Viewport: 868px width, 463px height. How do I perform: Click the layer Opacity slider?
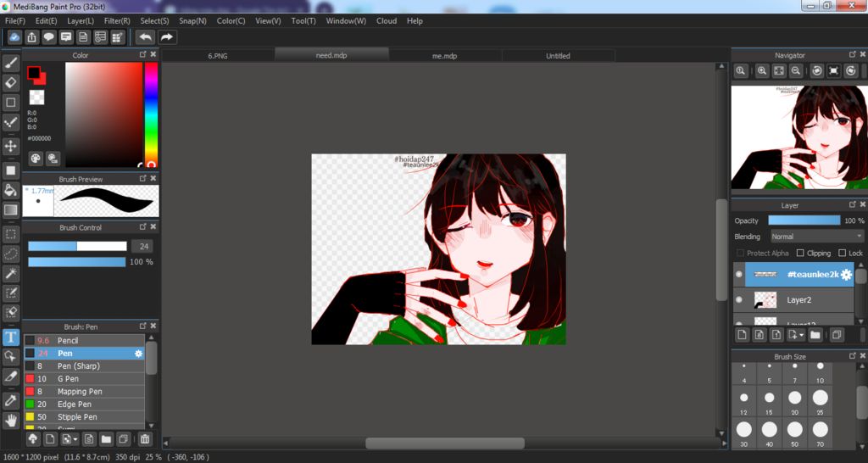(804, 220)
